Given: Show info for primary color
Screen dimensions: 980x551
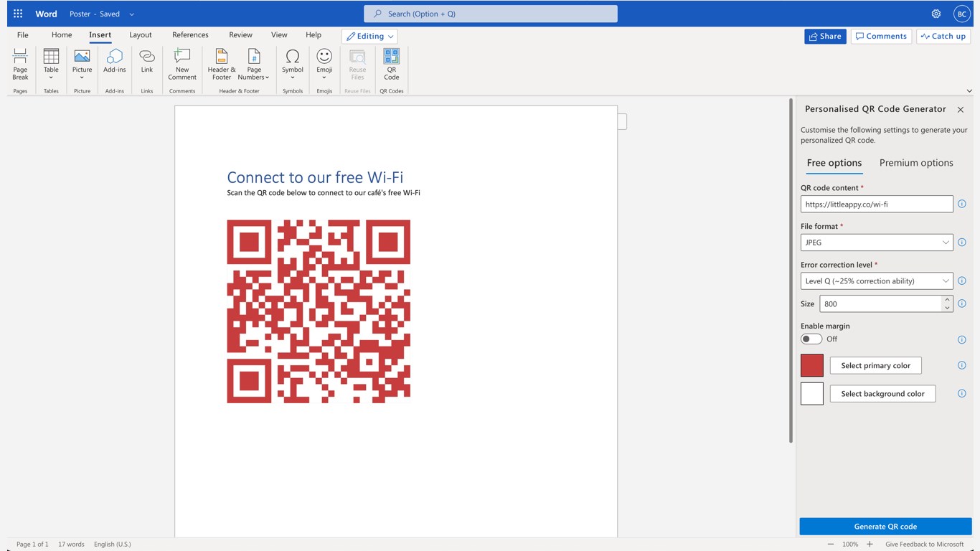Looking at the screenshot, I should coord(962,365).
